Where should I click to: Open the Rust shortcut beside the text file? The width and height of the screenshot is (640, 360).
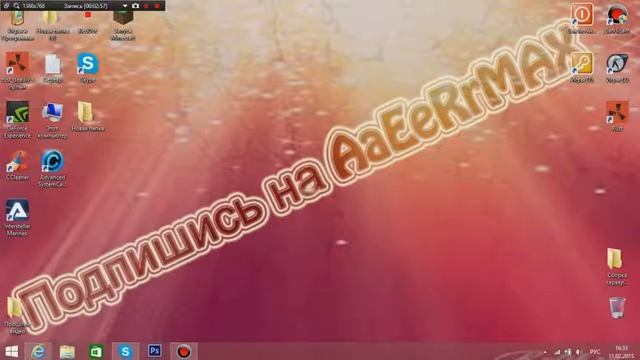tap(17, 70)
